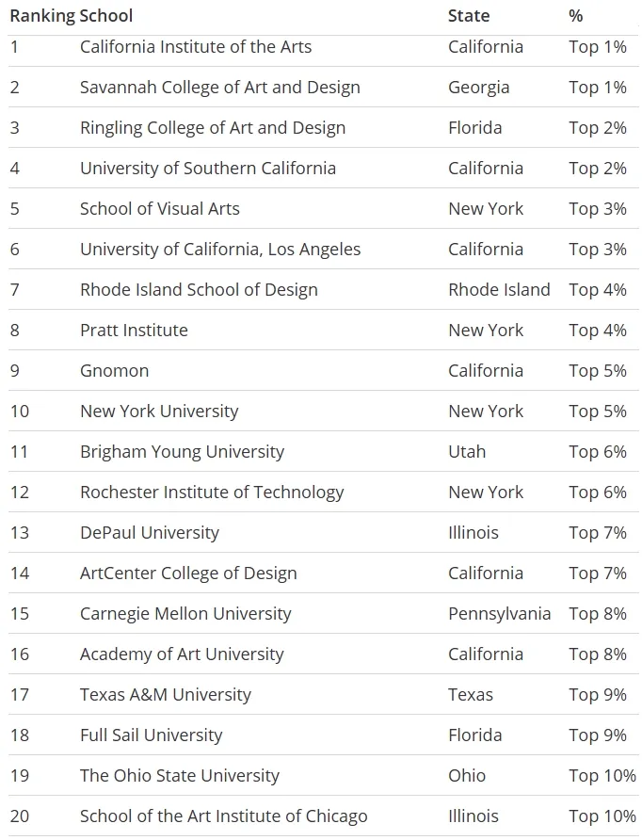Select Ringling College of Art and Design
Screen dimensions: 642x840
coord(213,128)
